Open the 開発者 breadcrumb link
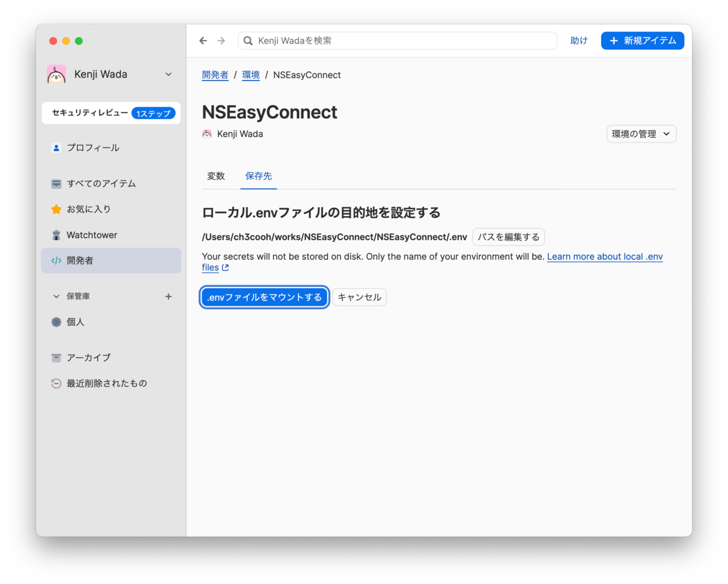 tap(215, 75)
